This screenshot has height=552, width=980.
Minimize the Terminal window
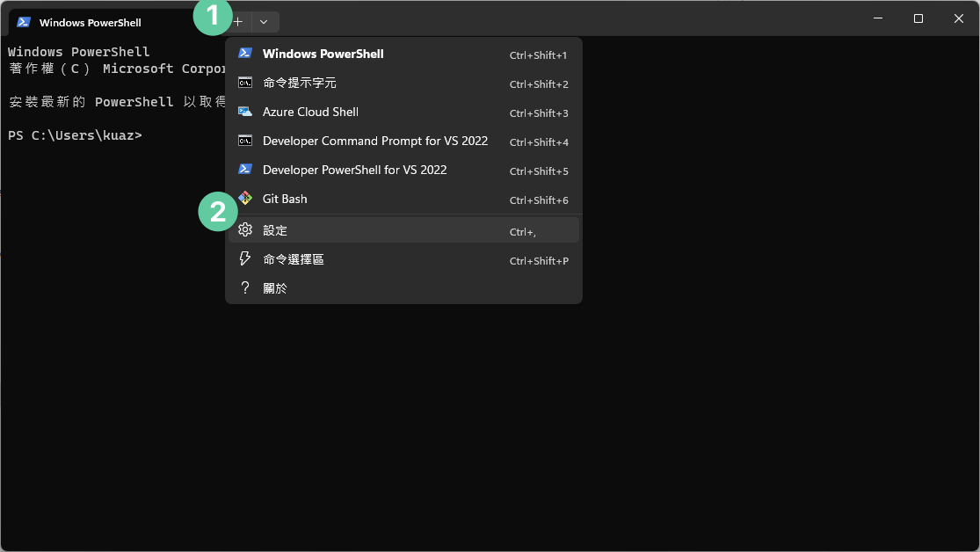pyautogui.click(x=877, y=18)
